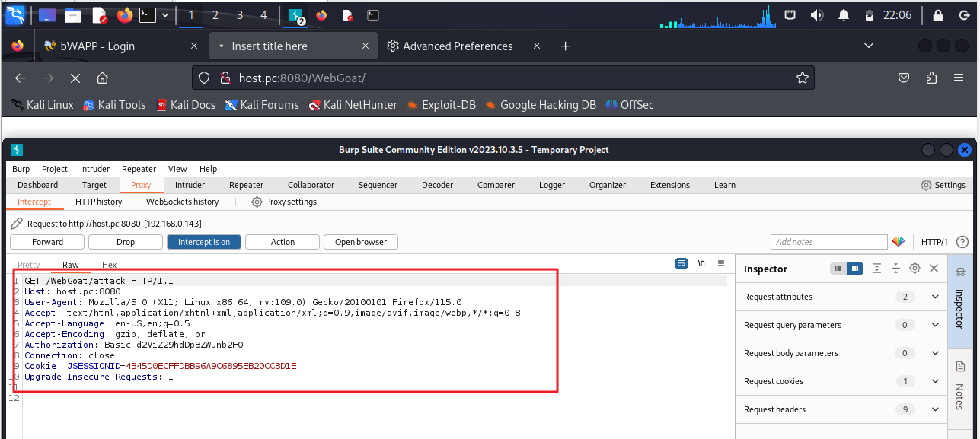Open the Exploit-DB bookmark
The image size is (980, 439).
[441, 105]
